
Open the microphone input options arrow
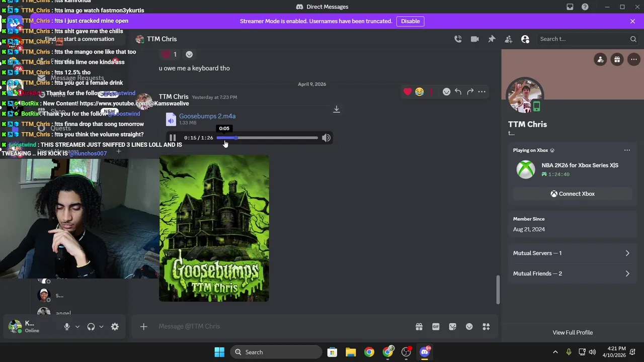click(77, 326)
